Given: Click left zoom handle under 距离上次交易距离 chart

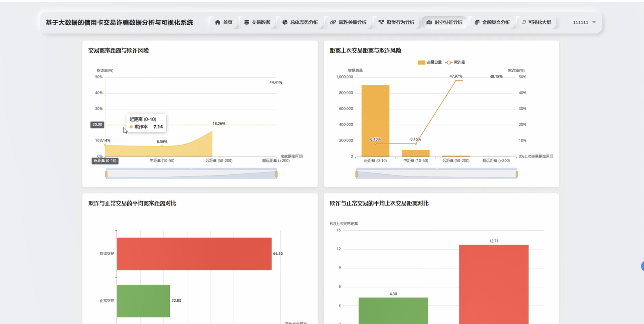Looking at the screenshot, I should pos(357,174).
